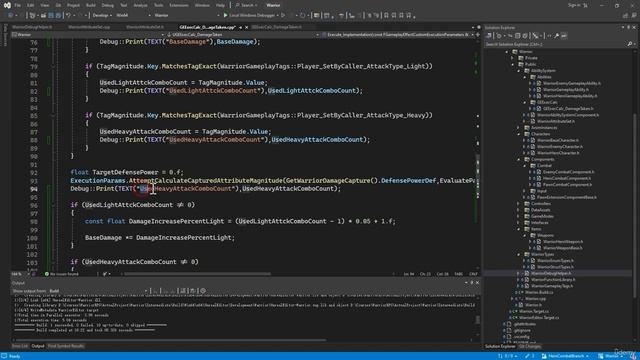Image resolution: width=640 pixels, height=360 pixels.
Task: Open the File menu
Action: [18, 5]
